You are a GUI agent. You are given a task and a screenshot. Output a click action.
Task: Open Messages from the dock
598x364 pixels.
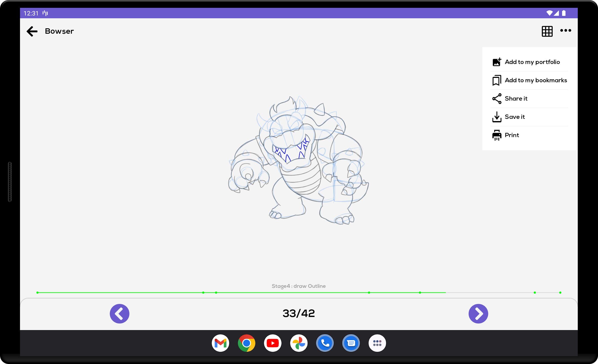[x=351, y=343]
